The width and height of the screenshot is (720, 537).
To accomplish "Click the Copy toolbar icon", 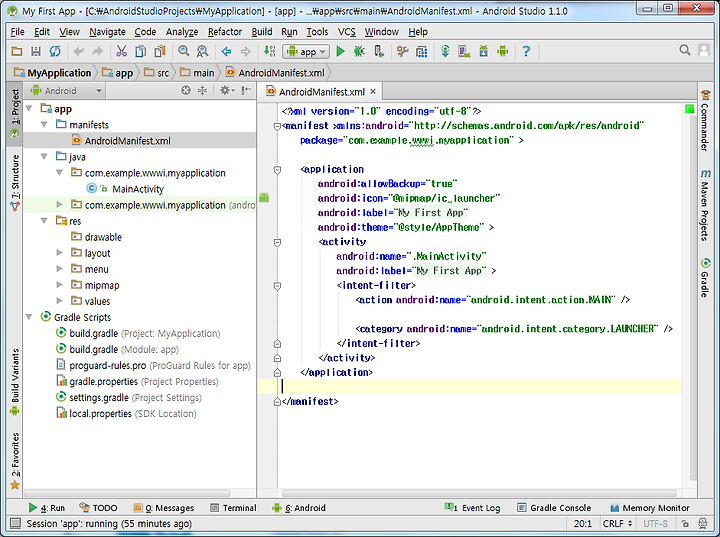I will pyautogui.click(x=141, y=51).
